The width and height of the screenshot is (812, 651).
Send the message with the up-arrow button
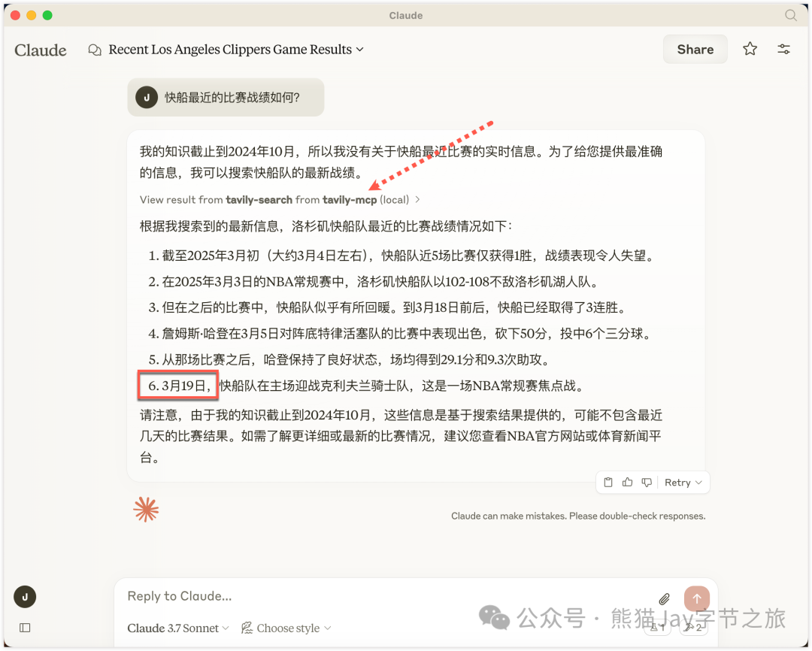[696, 598]
